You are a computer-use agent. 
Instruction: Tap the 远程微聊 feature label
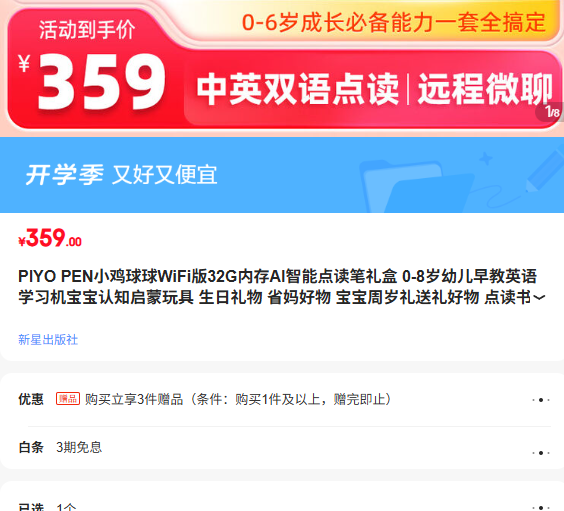485,89
